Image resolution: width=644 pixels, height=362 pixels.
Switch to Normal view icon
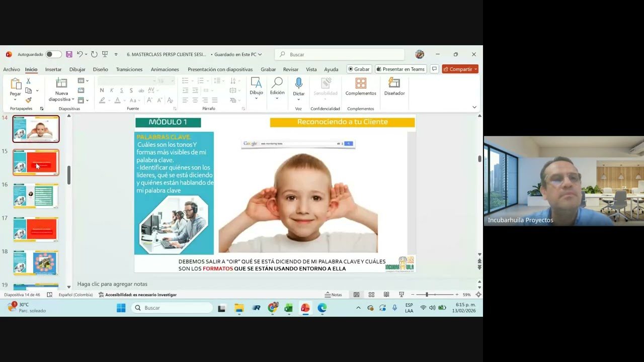[x=356, y=295]
